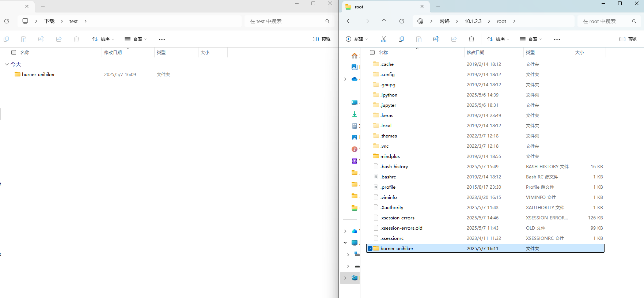Open the 排序 dropdown in the root window
644x298 pixels.
click(498, 39)
